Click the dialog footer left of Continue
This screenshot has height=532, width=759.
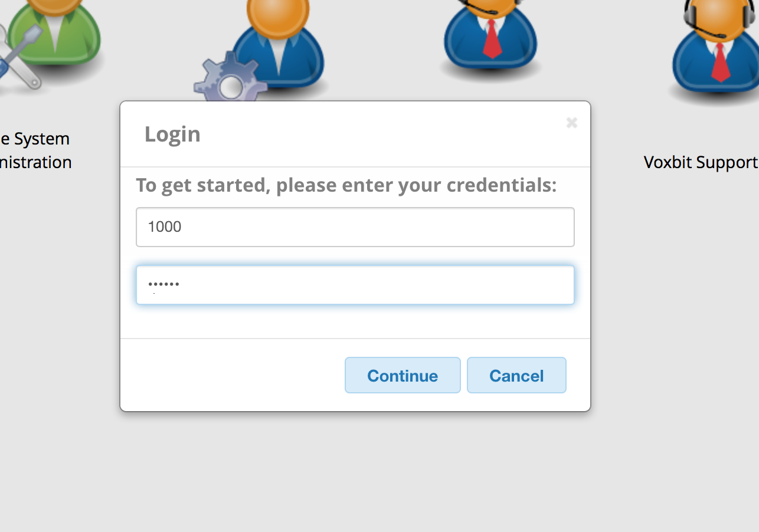[x=230, y=375]
